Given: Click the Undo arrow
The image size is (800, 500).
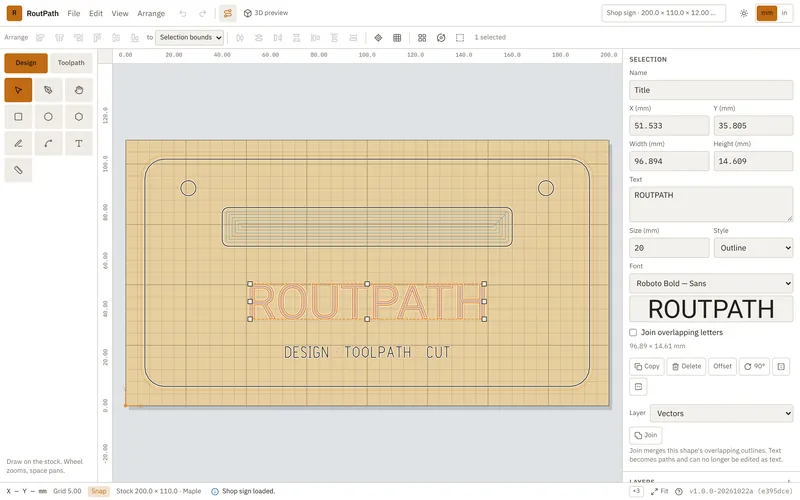Looking at the screenshot, I should tap(183, 13).
